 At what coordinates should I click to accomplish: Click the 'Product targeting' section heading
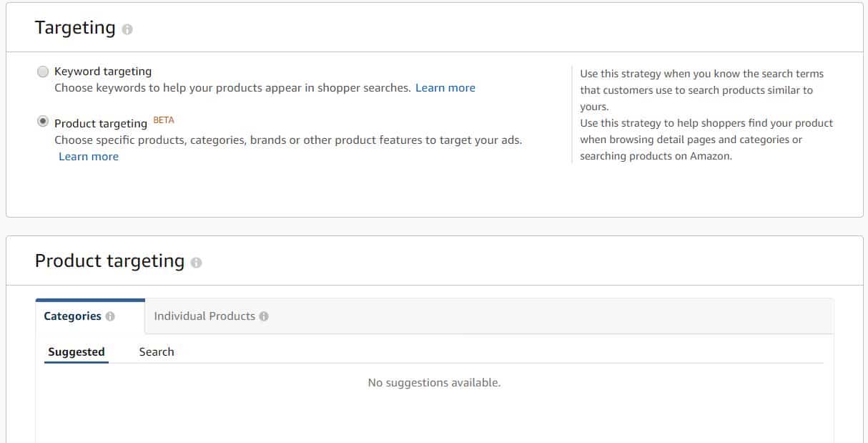(109, 261)
